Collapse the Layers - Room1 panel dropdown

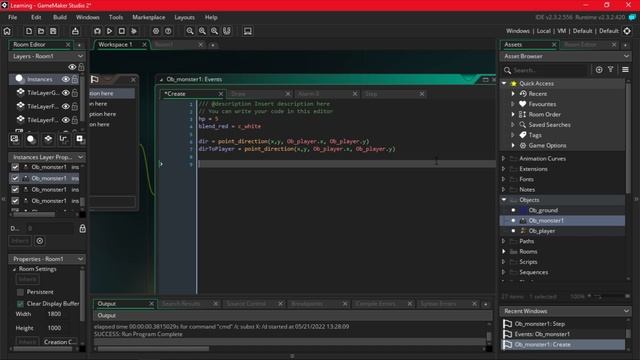(80, 56)
